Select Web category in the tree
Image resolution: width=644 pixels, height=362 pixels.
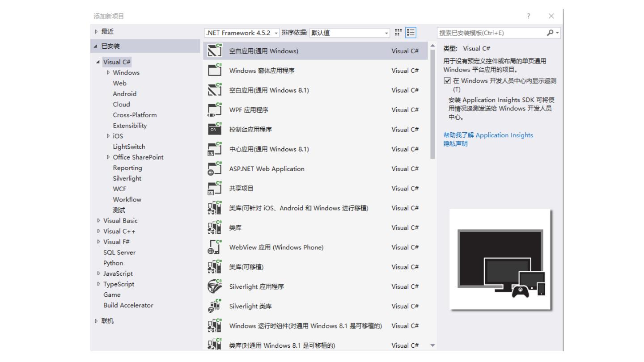point(120,83)
